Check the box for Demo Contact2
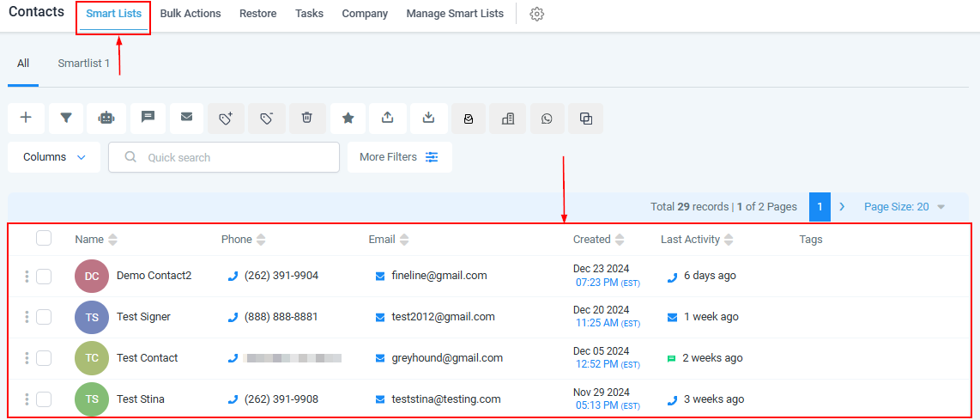980x420 pixels. click(44, 277)
